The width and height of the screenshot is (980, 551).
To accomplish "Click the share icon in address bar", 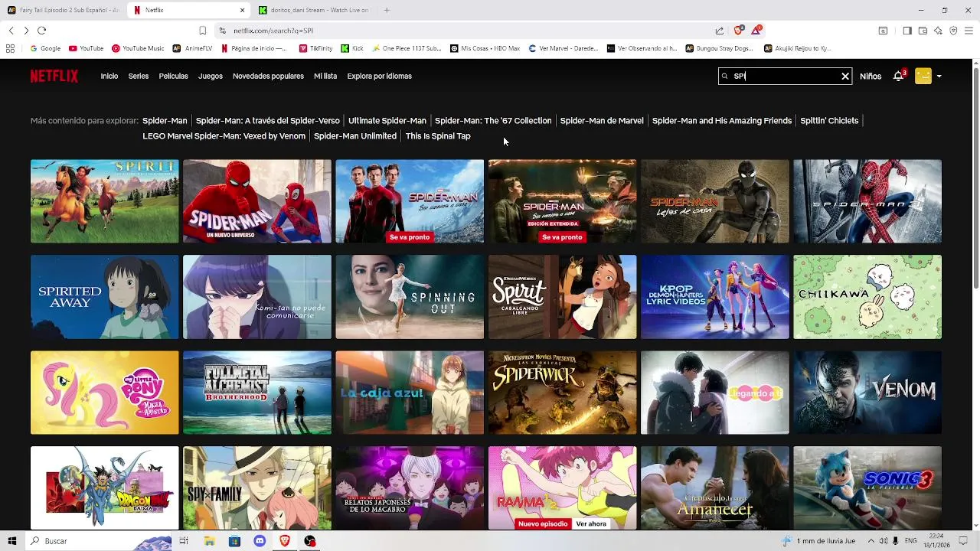I will (720, 31).
